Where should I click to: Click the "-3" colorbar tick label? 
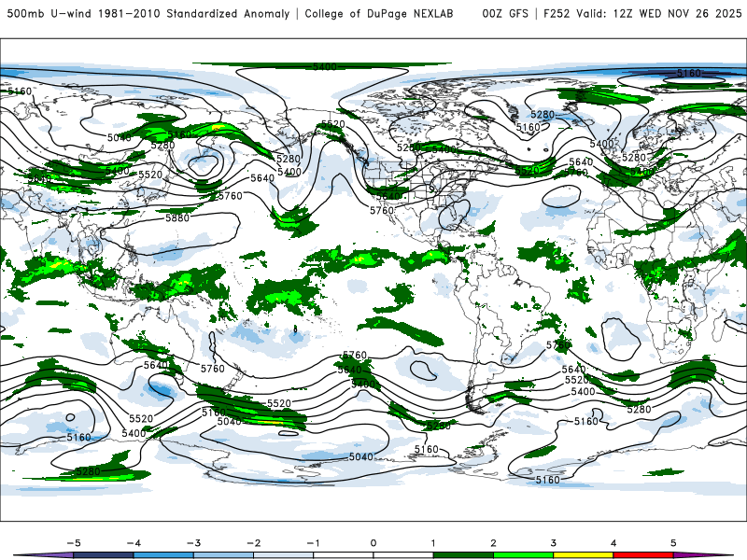tap(193, 543)
